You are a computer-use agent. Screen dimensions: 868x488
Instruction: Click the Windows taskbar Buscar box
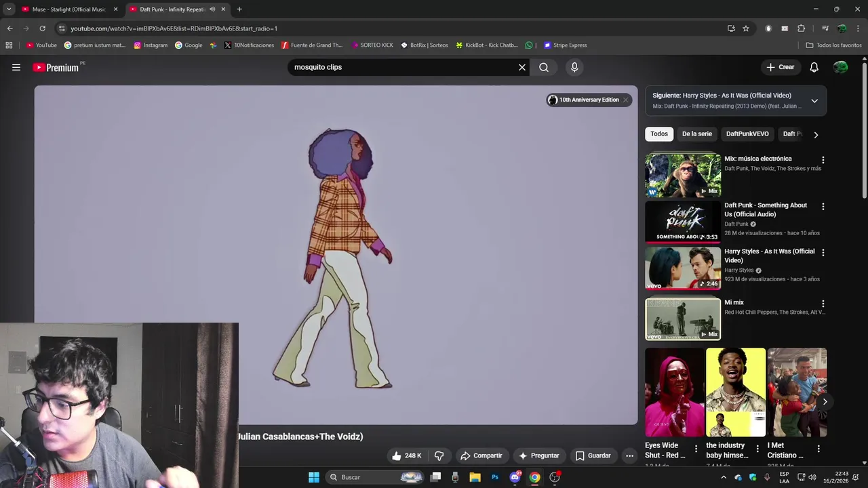pos(375,477)
